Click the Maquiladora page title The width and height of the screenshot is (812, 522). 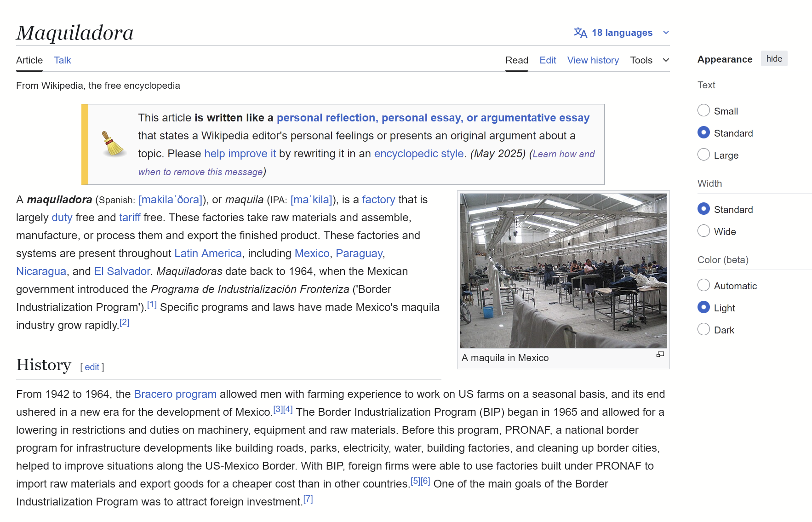tap(75, 33)
